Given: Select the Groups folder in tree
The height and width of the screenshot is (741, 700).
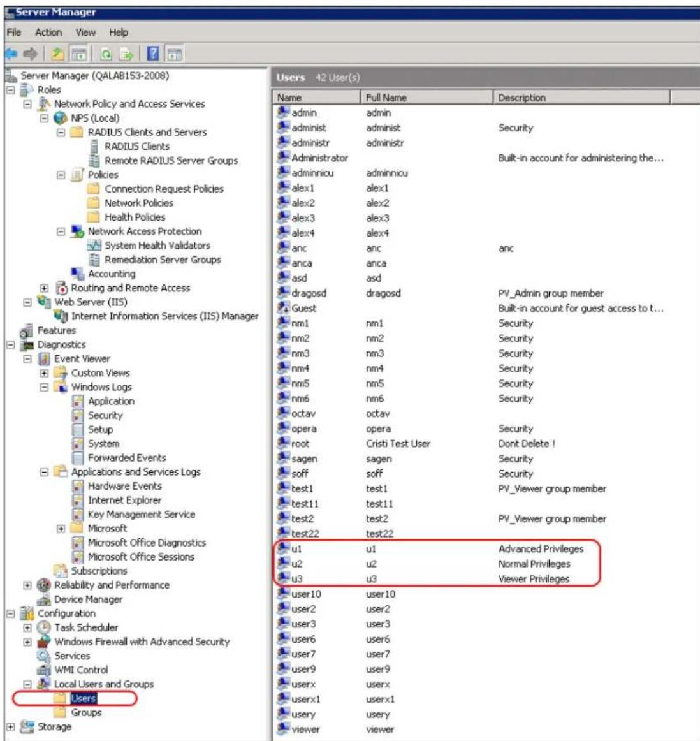Looking at the screenshot, I should tap(86, 712).
